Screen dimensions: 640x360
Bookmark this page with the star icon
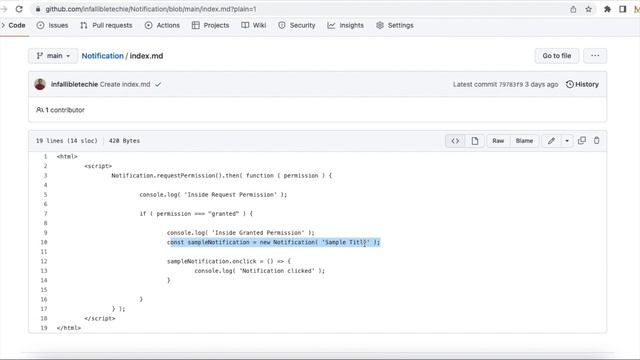(589, 9)
